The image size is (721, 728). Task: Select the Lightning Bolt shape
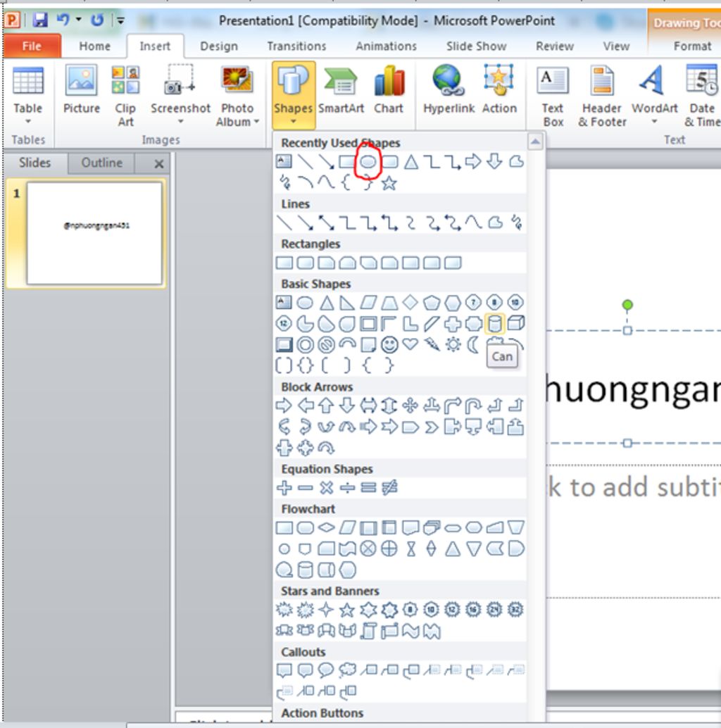tap(432, 344)
